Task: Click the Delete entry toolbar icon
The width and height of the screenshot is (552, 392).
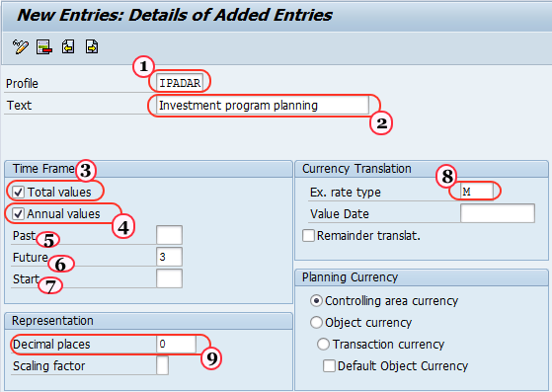Action: [x=44, y=46]
